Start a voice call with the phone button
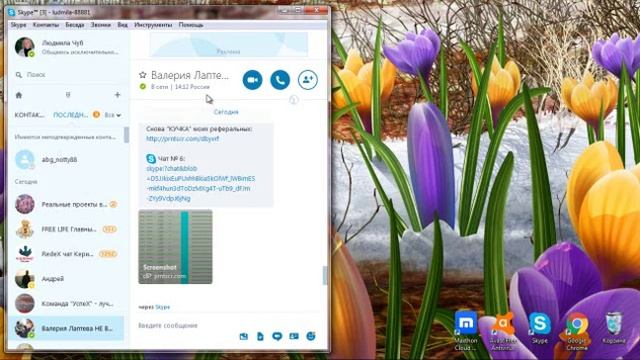 [280, 80]
